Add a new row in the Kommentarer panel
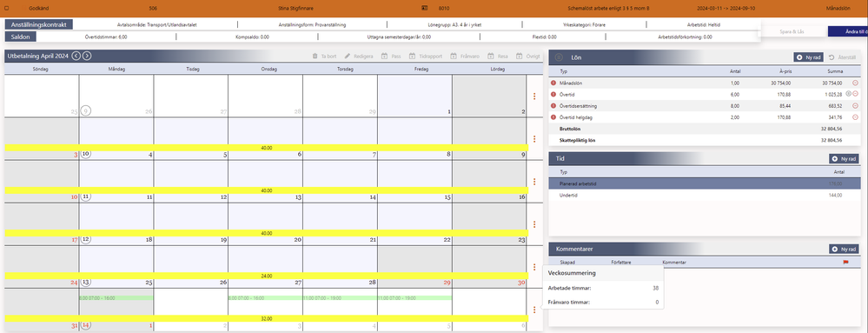868x333 pixels. coord(845,250)
